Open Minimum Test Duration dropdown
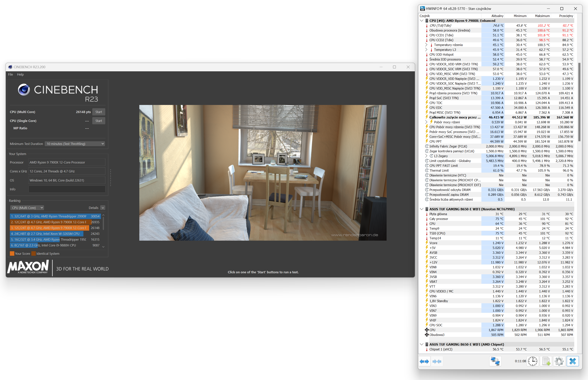This screenshot has width=588, height=380. point(75,144)
